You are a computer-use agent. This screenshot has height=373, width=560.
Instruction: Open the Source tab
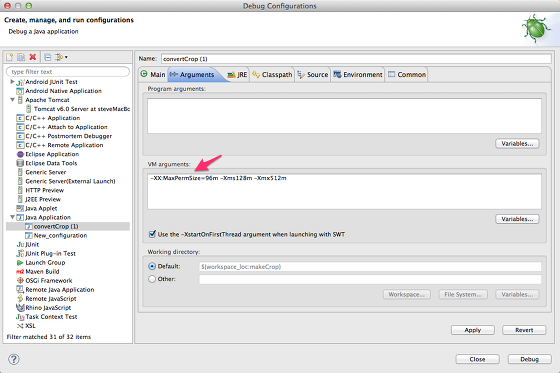[x=313, y=75]
